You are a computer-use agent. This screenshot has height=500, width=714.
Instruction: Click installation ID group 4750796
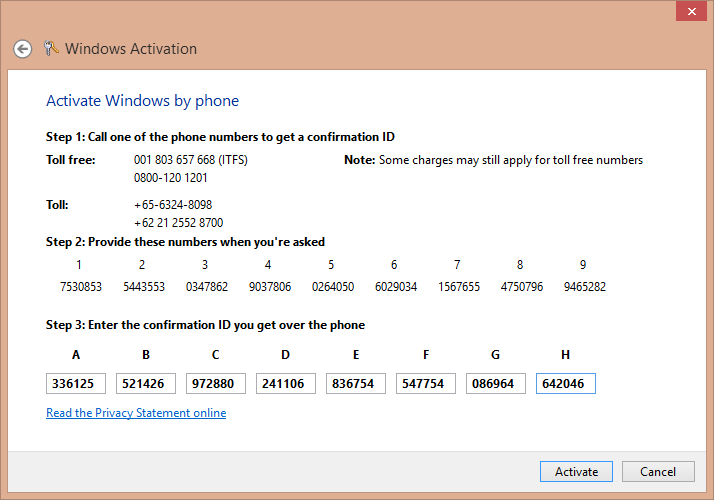[x=522, y=287]
